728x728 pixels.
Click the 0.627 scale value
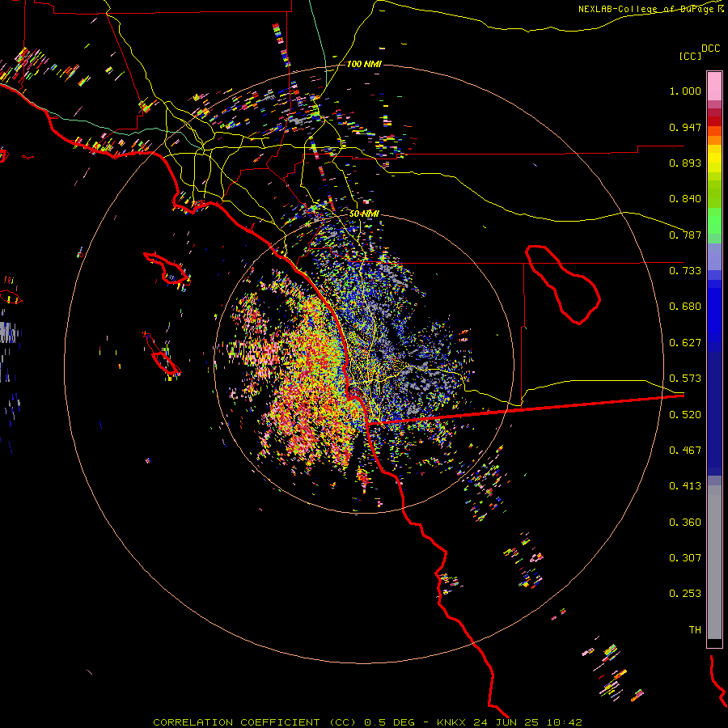click(x=685, y=343)
